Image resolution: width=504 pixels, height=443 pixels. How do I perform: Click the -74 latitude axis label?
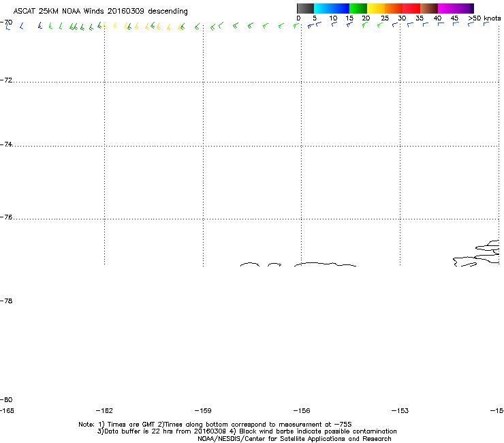[x=6, y=144]
